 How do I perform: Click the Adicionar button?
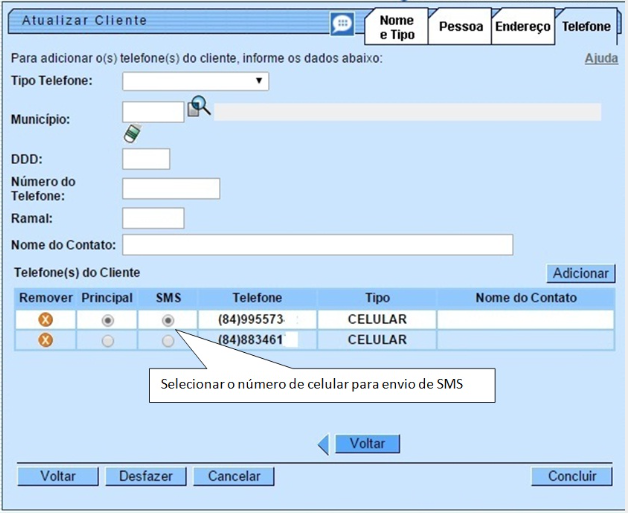(x=581, y=274)
